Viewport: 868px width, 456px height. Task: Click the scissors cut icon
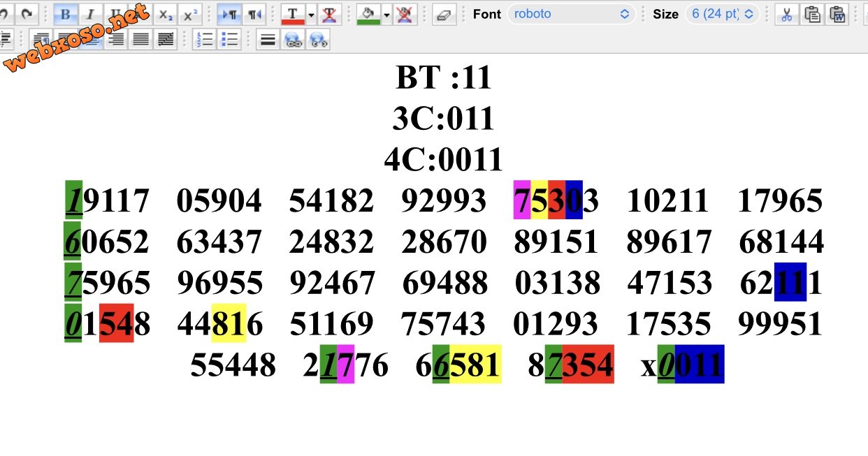[x=786, y=14]
